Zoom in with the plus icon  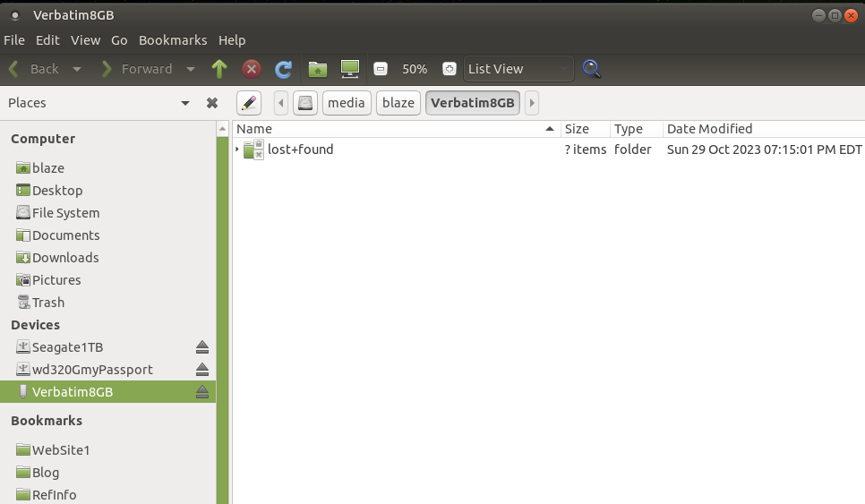tap(450, 69)
